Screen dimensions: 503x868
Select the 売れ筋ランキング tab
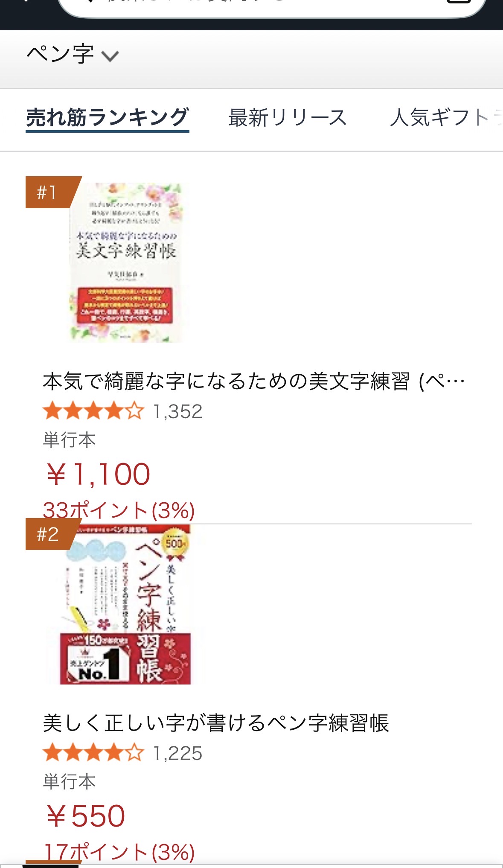[108, 118]
